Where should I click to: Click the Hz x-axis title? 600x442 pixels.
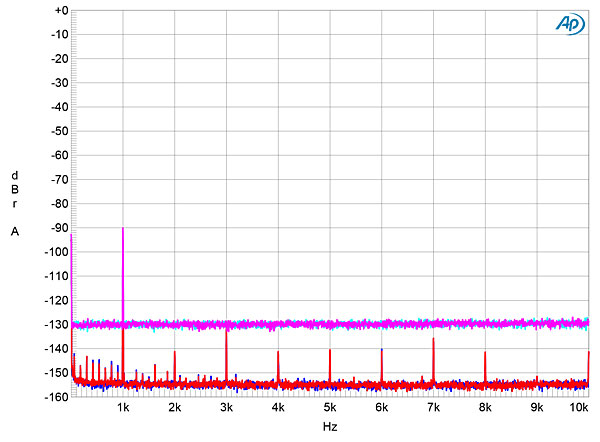[329, 427]
